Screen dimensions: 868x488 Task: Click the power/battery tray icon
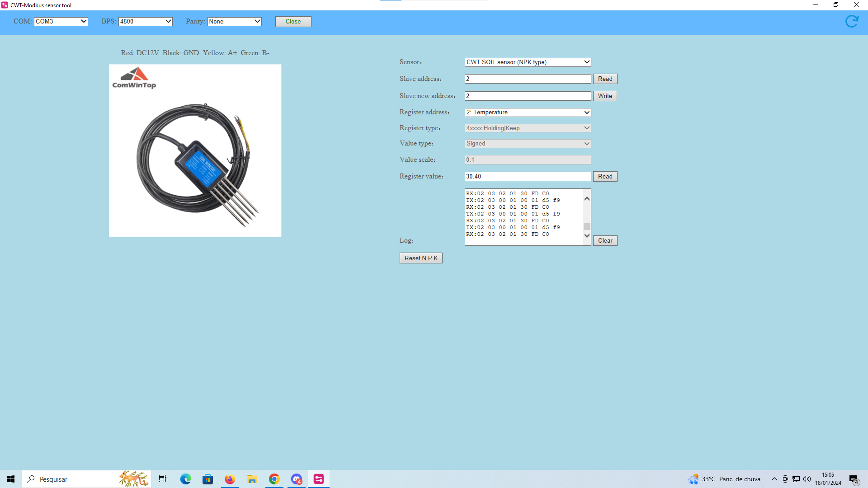[785, 479]
